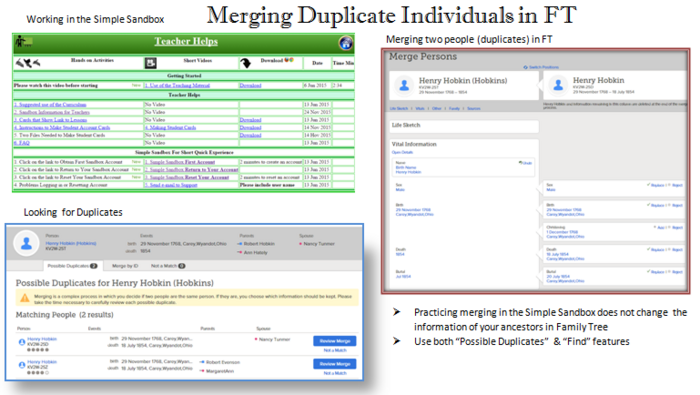The height and width of the screenshot is (395, 700).
Task: Jump to Life Sketch section in Merge Persons nav
Action: tap(399, 108)
